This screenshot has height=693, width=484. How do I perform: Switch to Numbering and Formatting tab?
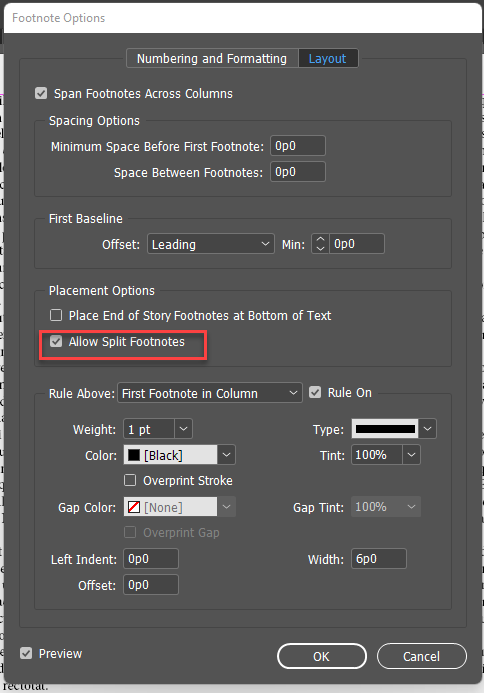tap(212, 58)
